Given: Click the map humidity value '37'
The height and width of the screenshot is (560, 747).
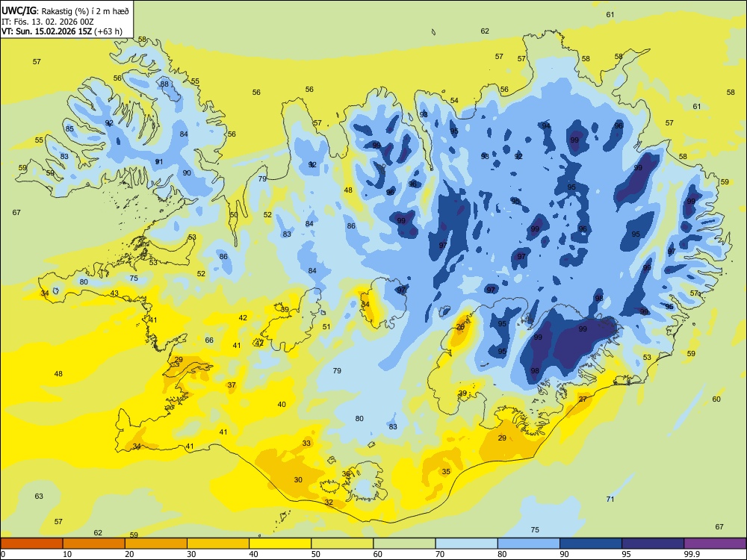Looking at the screenshot, I should (232, 385).
